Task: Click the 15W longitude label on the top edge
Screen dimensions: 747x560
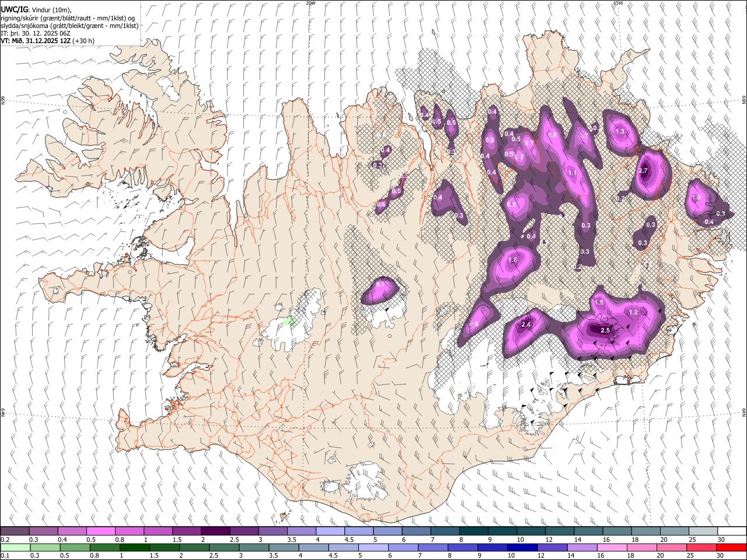Action: [618, 3]
